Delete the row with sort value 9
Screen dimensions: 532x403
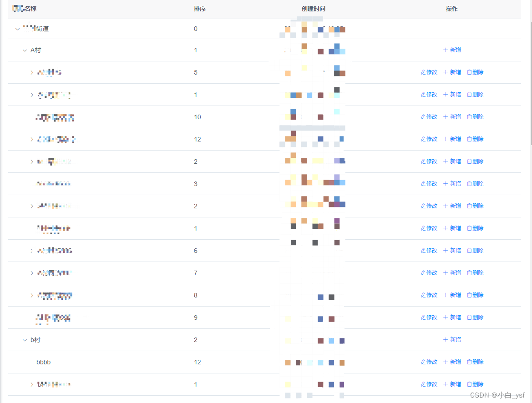[x=475, y=317]
